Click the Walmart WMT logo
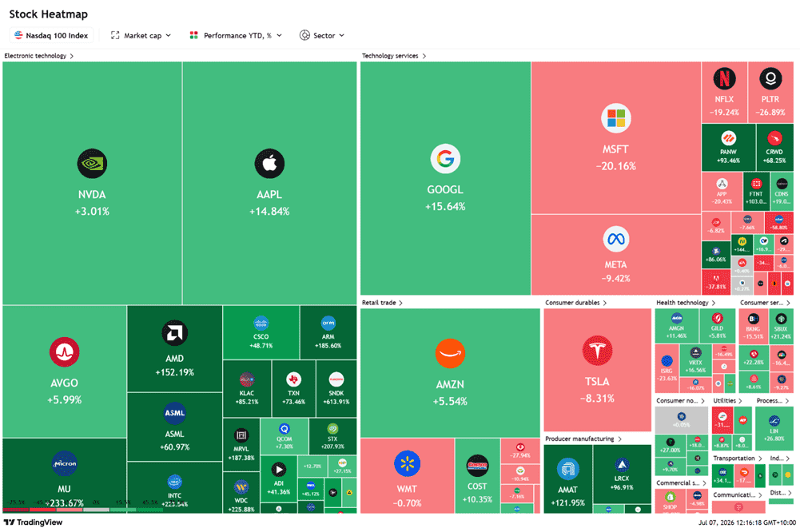 click(x=407, y=463)
